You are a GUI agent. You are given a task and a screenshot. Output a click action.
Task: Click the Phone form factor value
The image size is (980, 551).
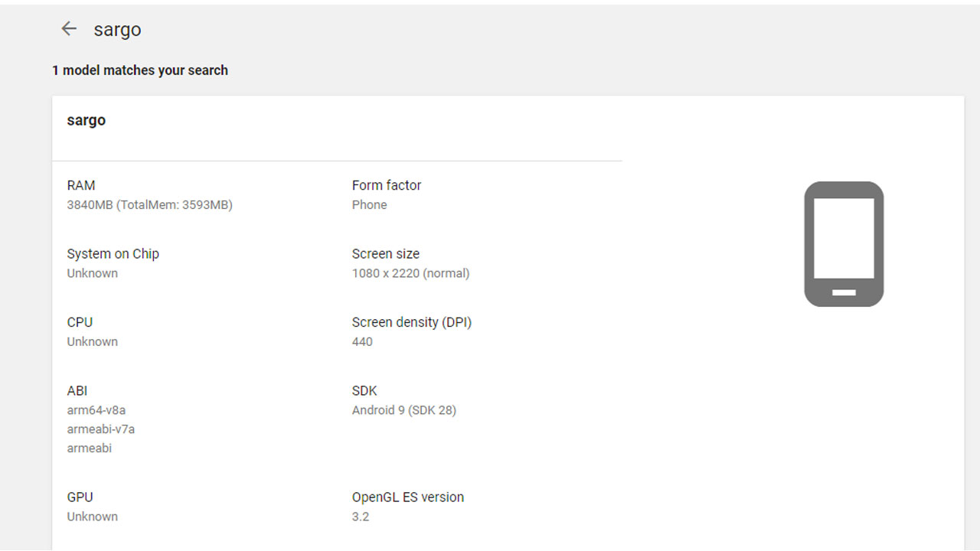[370, 205]
